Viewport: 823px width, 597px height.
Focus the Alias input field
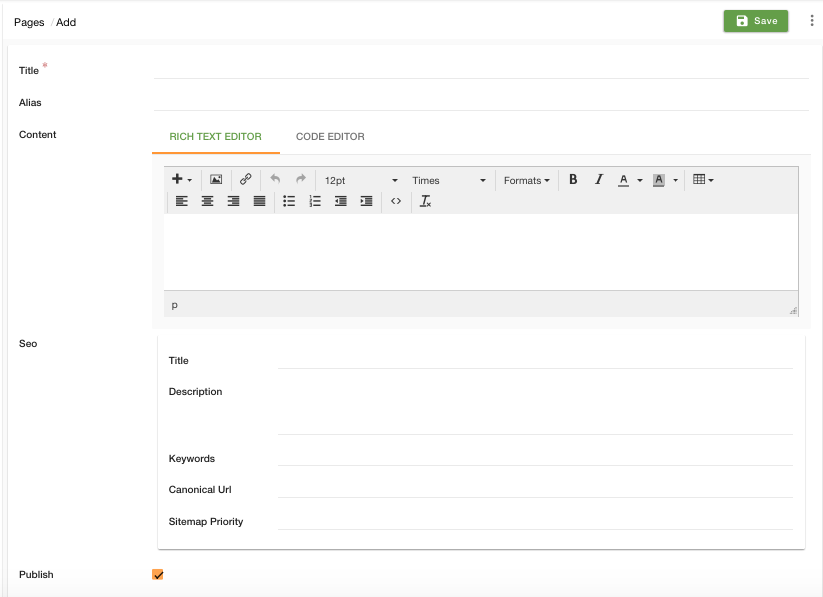[481, 101]
